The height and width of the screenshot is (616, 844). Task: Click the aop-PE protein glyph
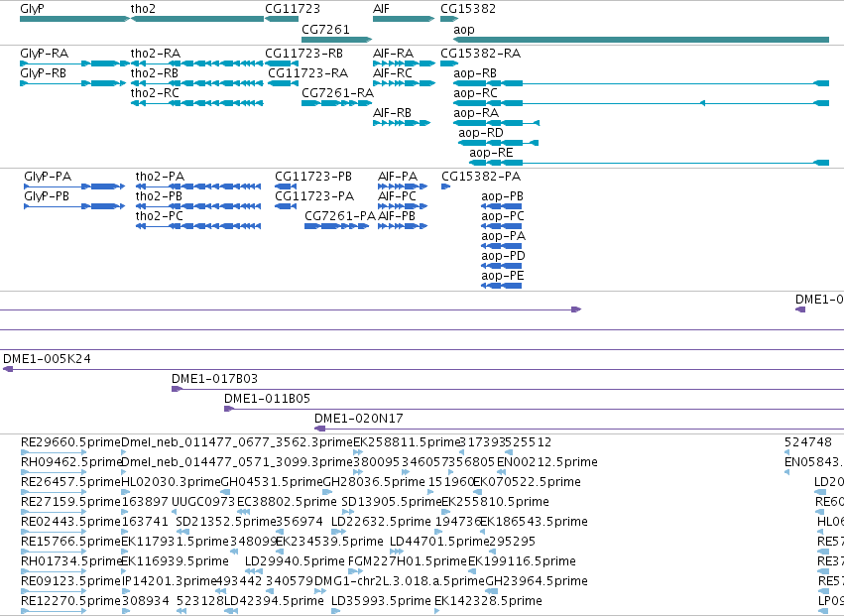(501, 287)
